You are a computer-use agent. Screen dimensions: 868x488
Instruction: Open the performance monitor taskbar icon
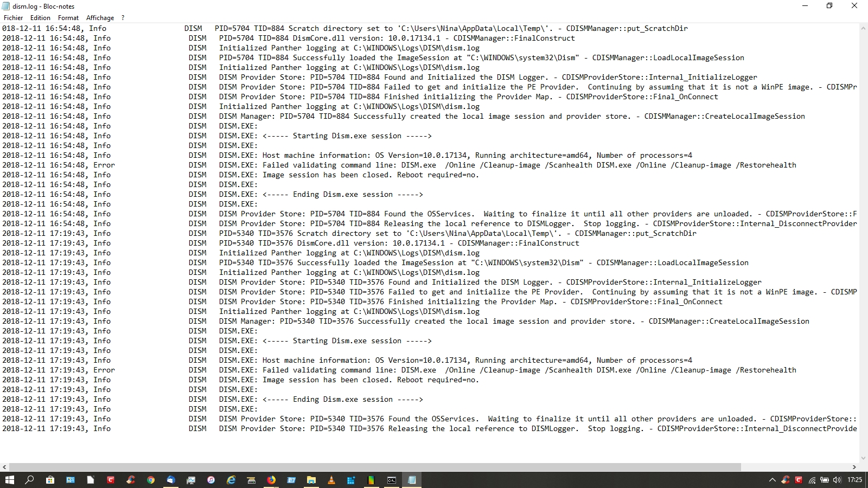[191, 480]
